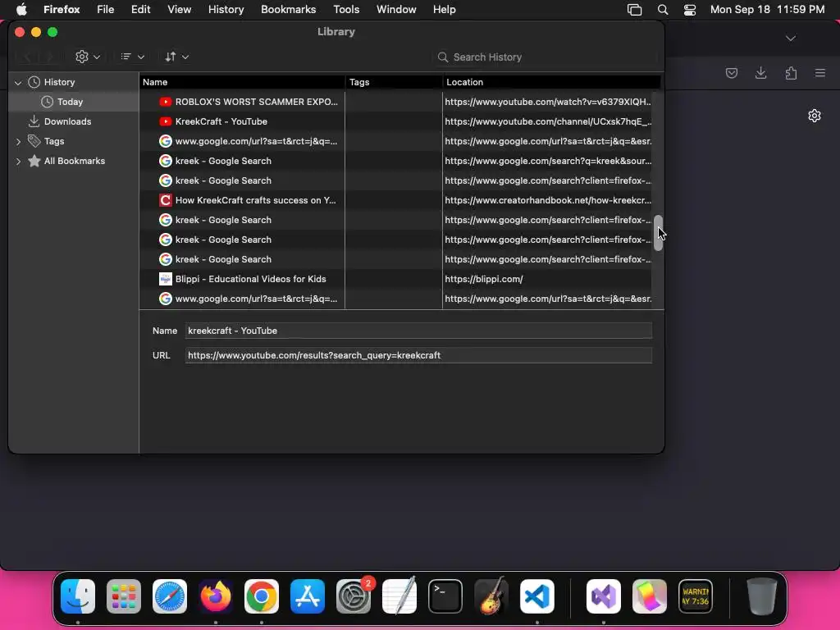Expand the All Bookmarks tree item
Image resolution: width=840 pixels, height=630 pixels.
(18, 162)
